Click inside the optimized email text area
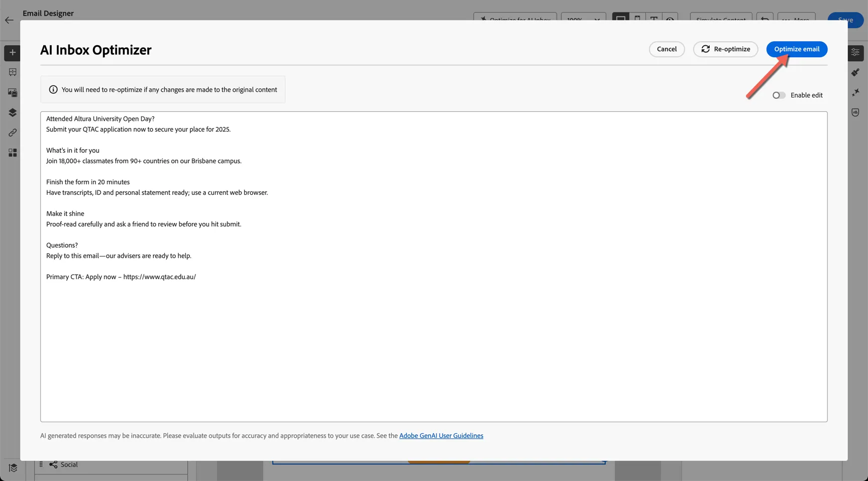This screenshot has width=868, height=481. 433,267
